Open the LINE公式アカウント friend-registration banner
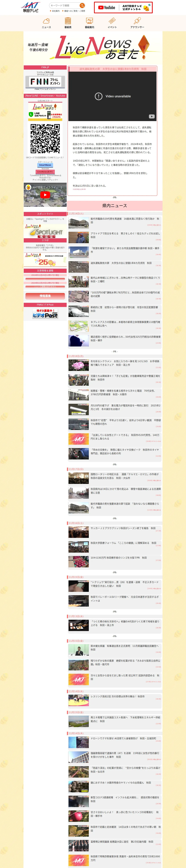The height and width of the screenshot is (868, 186). pyautogui.click(x=45, y=111)
